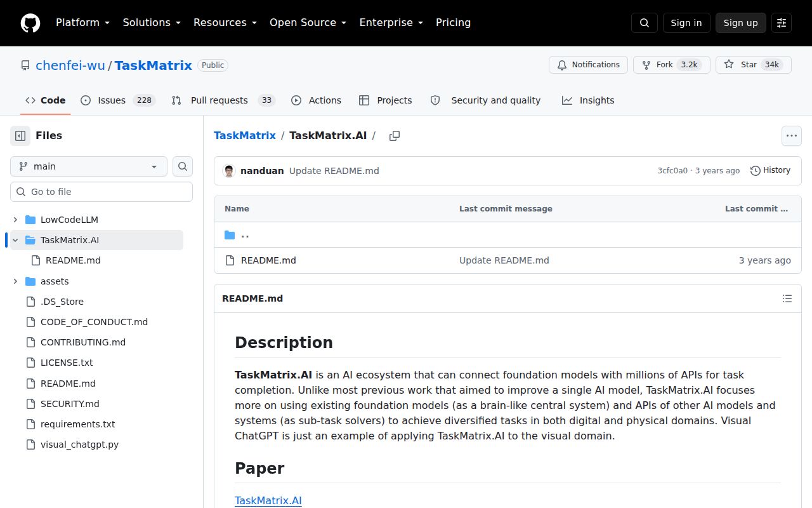812x508 pixels.
Task: Click the assets folder icon
Action: click(30, 281)
